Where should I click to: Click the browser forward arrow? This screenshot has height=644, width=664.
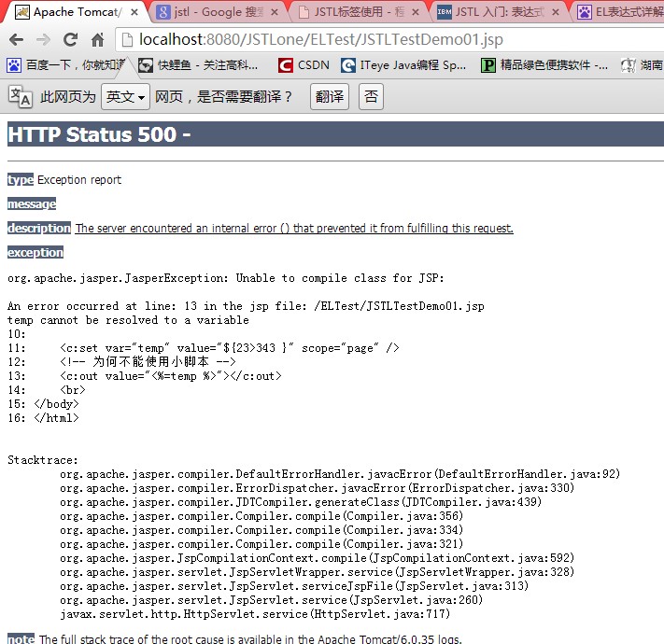coord(43,40)
